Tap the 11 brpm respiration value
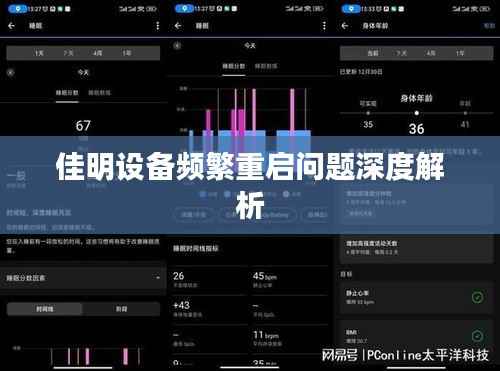This screenshot has height=371, width=500. pos(266,335)
